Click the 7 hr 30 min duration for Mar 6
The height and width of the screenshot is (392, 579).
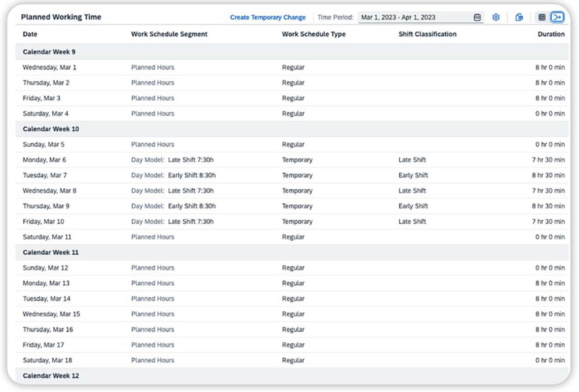click(548, 160)
